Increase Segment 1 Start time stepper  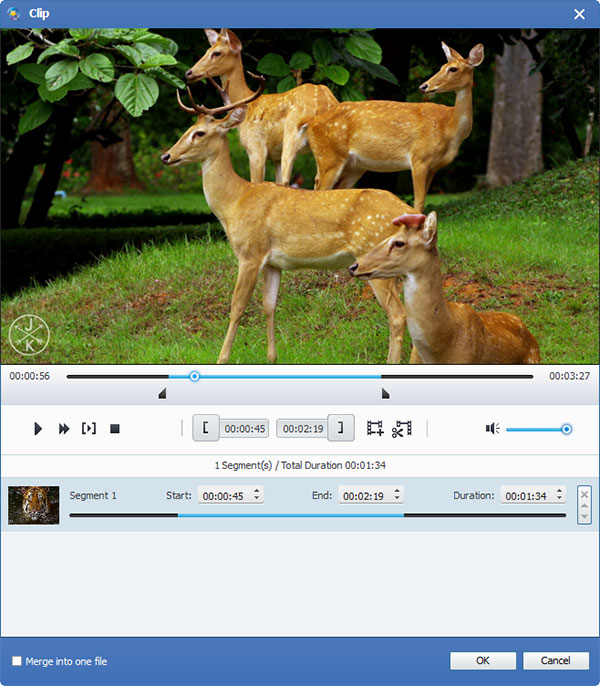(x=257, y=491)
